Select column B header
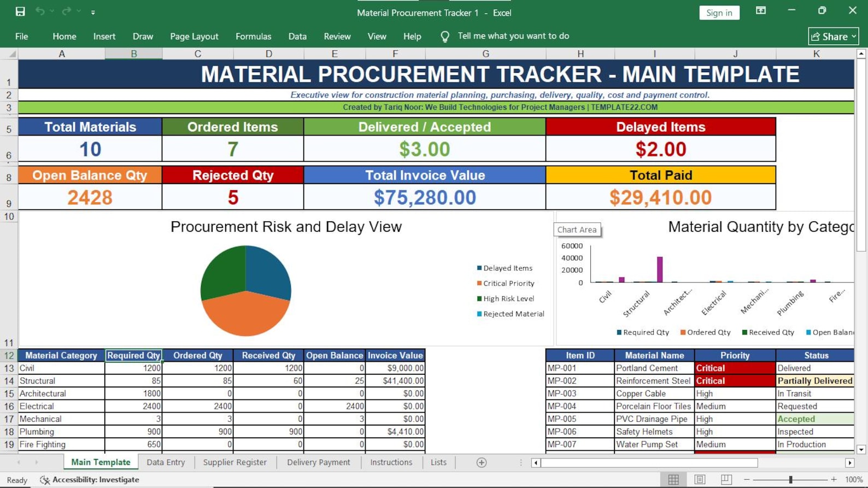Viewport: 868px width, 488px height. click(x=134, y=54)
